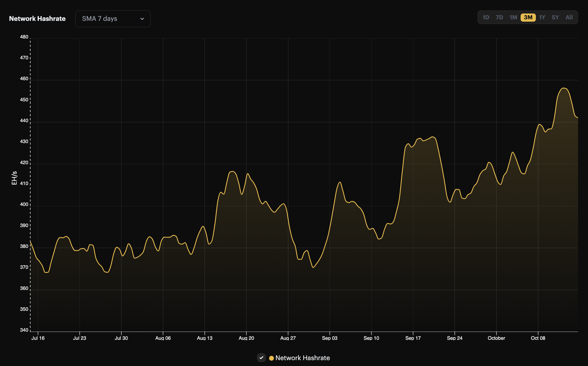This screenshot has height=366, width=588.
Task: Select the 5Y time range
Action: tap(555, 17)
